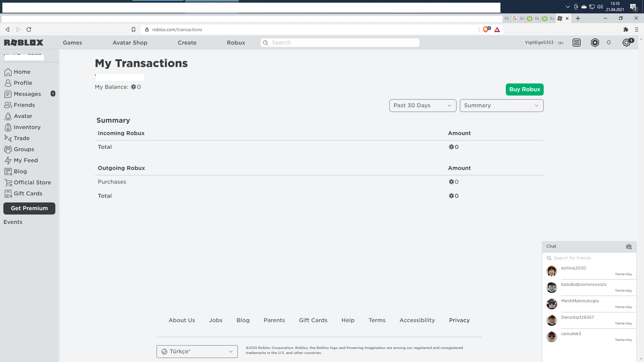The width and height of the screenshot is (644, 362).
Task: Click the Robux hexagon icon in header
Action: (x=595, y=43)
